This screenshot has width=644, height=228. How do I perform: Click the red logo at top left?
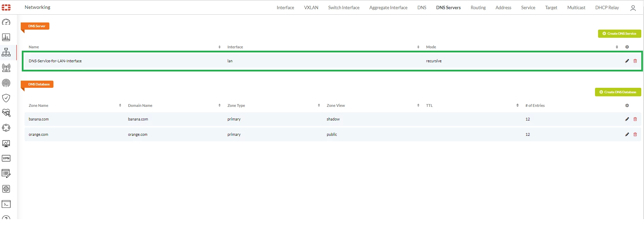[x=6, y=7]
